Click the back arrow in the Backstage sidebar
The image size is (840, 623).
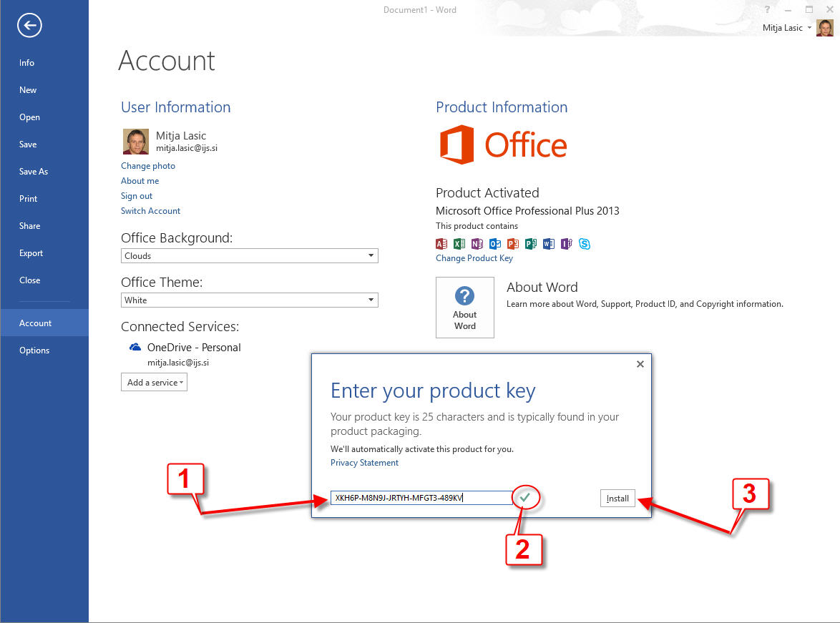click(x=30, y=26)
